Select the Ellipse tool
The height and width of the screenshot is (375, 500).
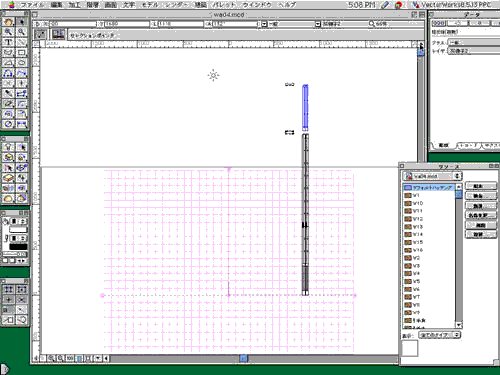[21, 63]
